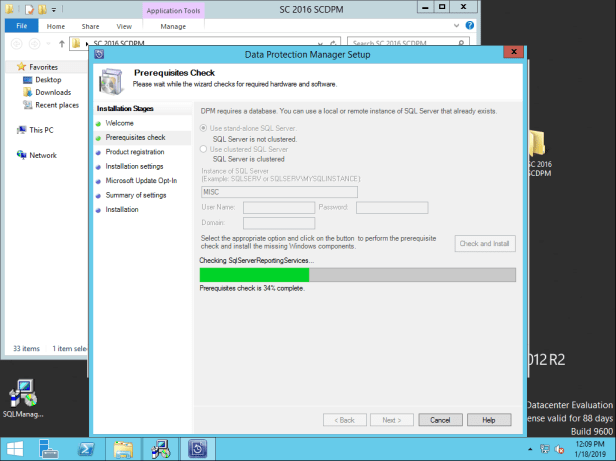Click the Up arrow in Explorer
The image size is (616, 461).
pos(62,44)
